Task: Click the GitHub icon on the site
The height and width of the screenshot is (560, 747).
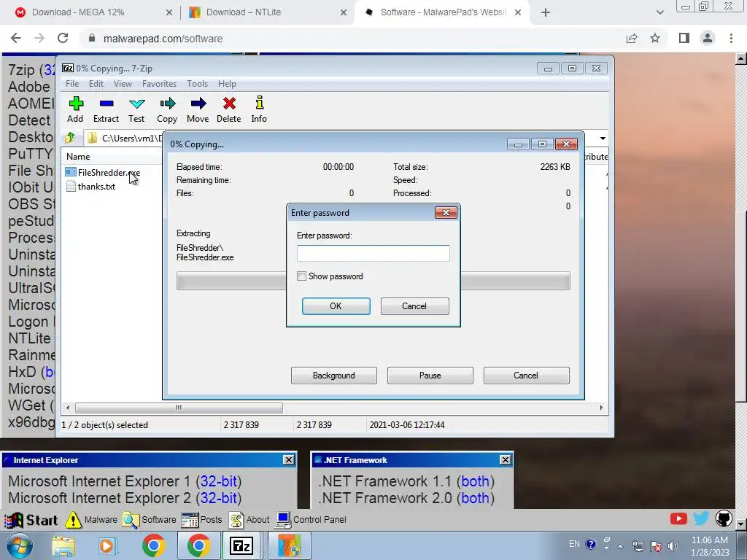Action: coord(724,518)
